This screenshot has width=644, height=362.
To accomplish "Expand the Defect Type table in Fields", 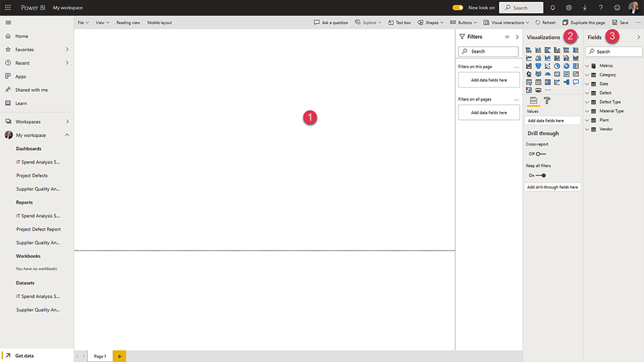I will pyautogui.click(x=587, y=102).
